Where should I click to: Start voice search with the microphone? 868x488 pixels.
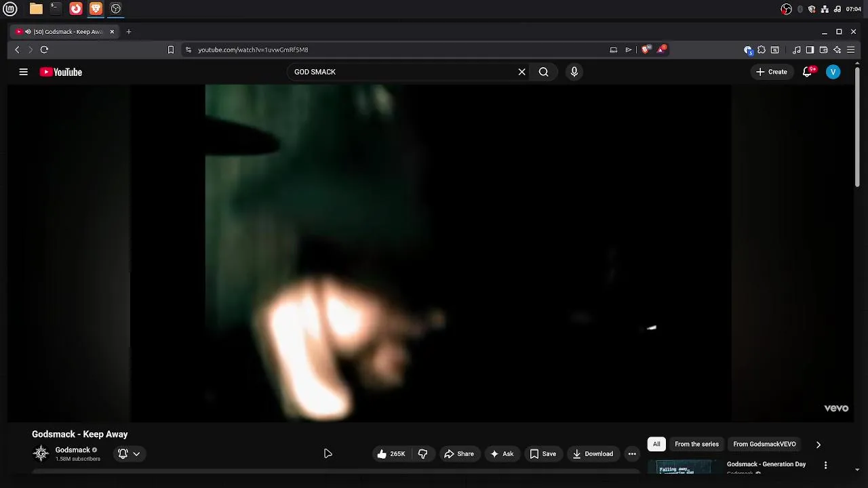pos(574,72)
